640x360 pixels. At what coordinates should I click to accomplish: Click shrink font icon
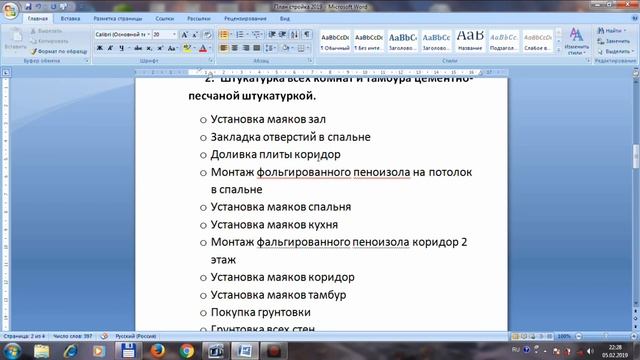coord(195,35)
